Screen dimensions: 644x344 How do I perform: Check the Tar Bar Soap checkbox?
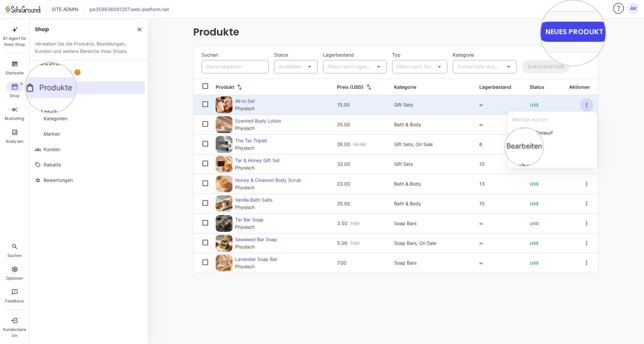click(x=205, y=223)
